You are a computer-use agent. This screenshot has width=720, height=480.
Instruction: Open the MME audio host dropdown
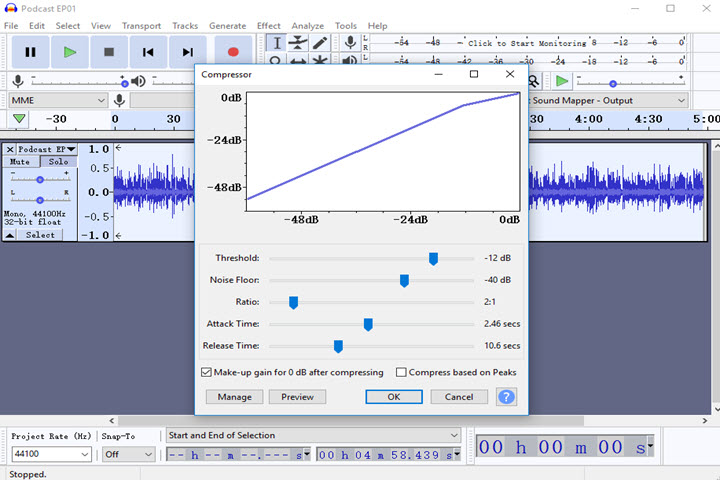tap(57, 100)
